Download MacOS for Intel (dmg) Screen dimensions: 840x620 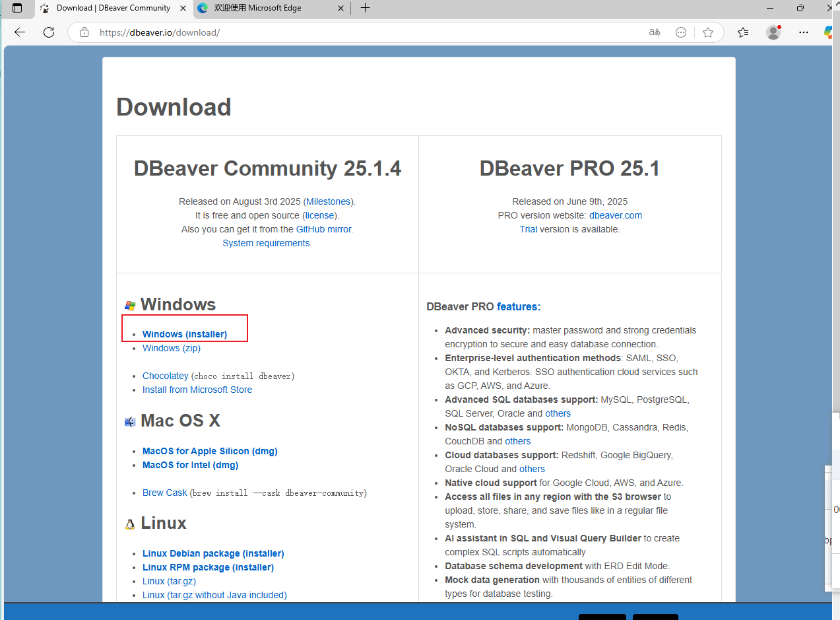click(x=191, y=465)
